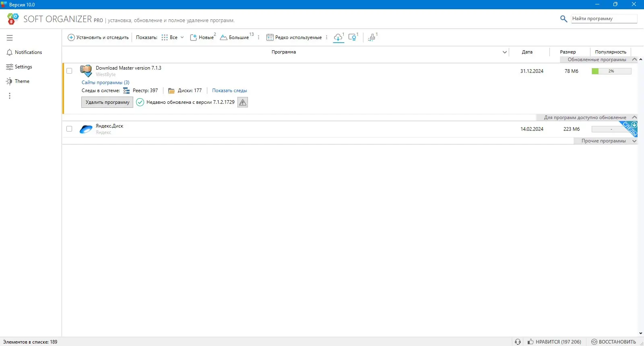
Task: Open Сайты программы (3) link
Action: tap(105, 82)
